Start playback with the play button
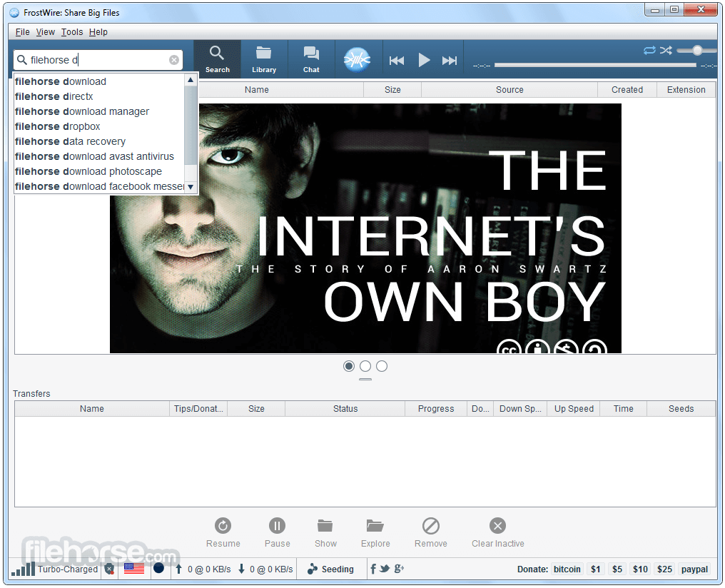 point(424,60)
